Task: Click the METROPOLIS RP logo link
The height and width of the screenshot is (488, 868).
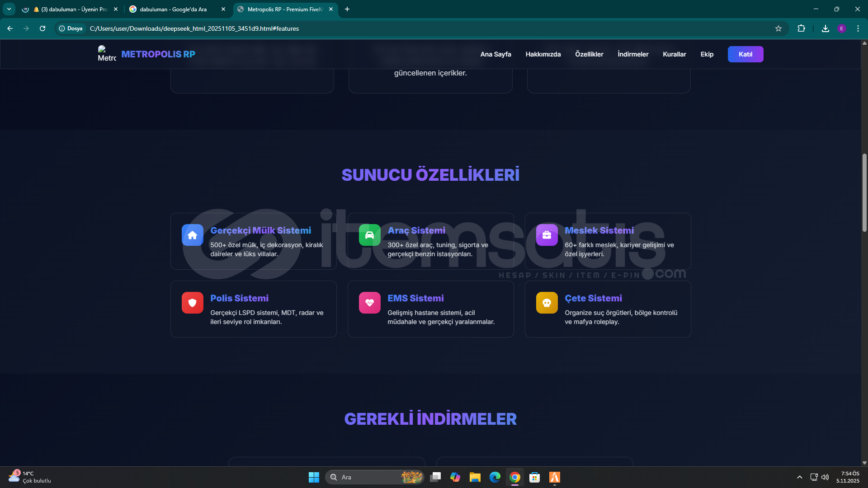Action: point(158,54)
